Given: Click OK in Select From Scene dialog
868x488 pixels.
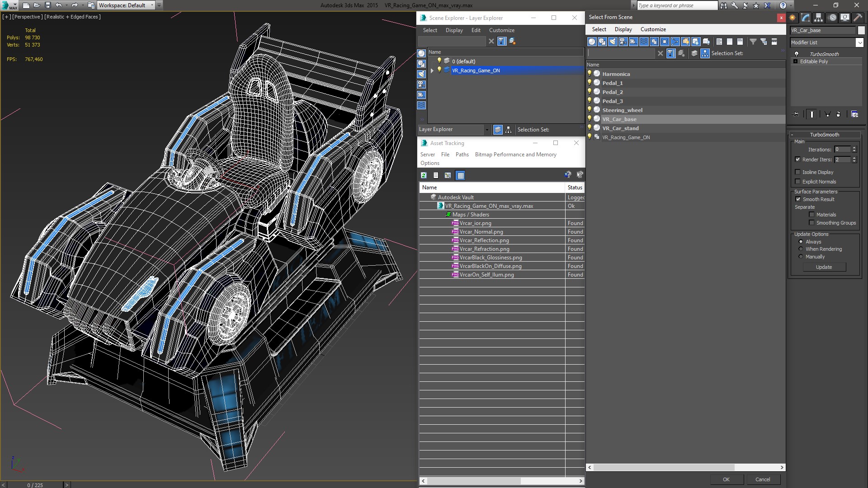Looking at the screenshot, I should [726, 479].
